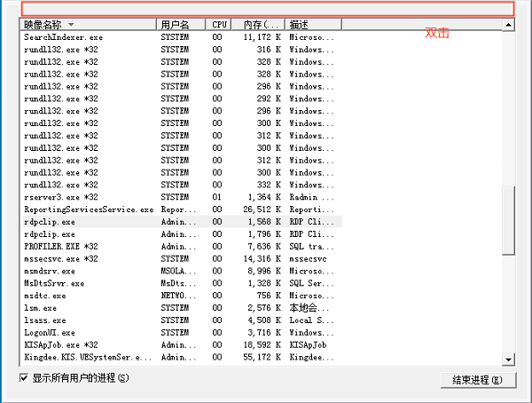Select the SearchIndexer.exe process

(63, 37)
